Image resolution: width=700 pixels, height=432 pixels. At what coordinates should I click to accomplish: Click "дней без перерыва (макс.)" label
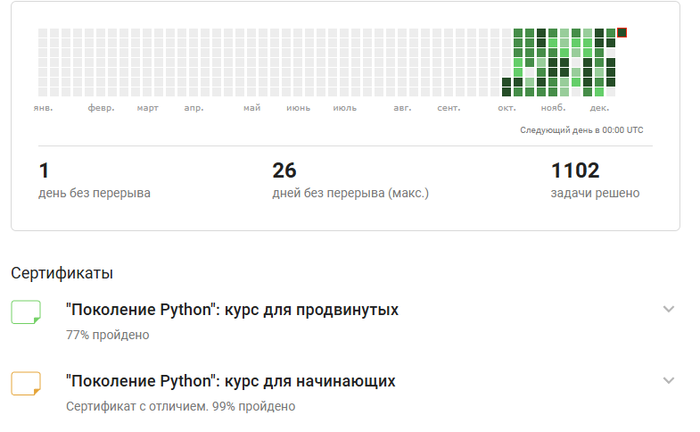click(350, 193)
